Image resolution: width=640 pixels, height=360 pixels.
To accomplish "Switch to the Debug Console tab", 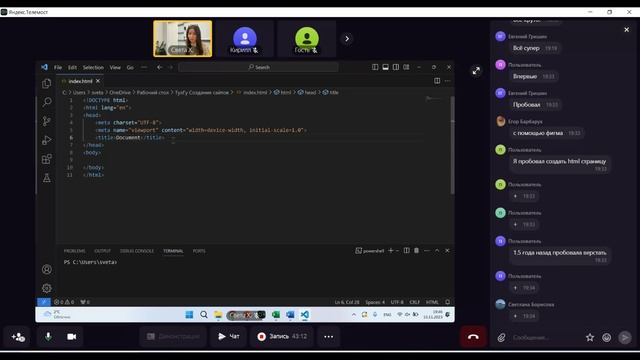I will pyautogui.click(x=137, y=251).
